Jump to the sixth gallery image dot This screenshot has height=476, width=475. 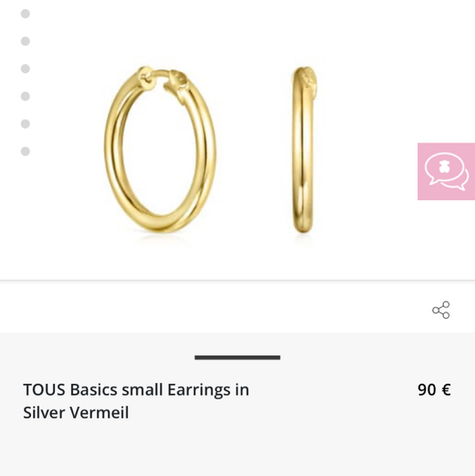(26, 151)
